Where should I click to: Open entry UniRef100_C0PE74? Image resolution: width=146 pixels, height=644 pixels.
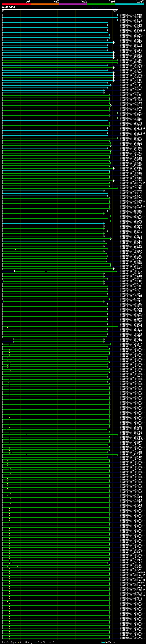coord(131,161)
